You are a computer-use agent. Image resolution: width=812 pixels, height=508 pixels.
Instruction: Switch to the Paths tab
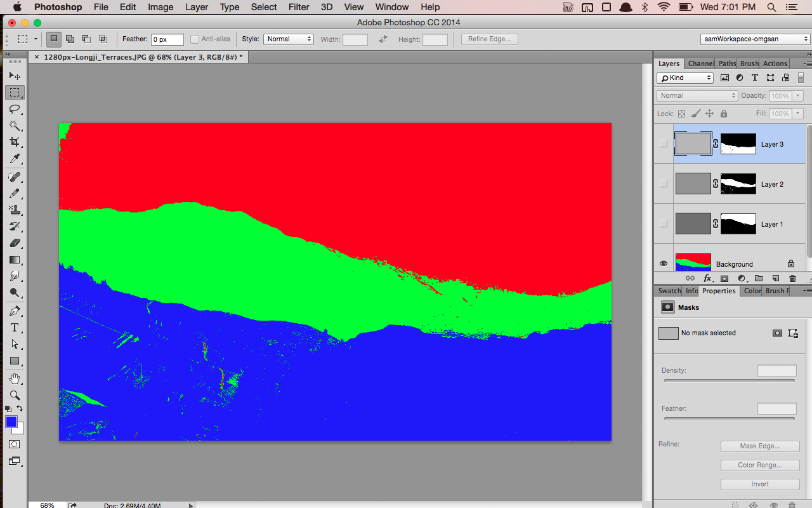point(727,63)
